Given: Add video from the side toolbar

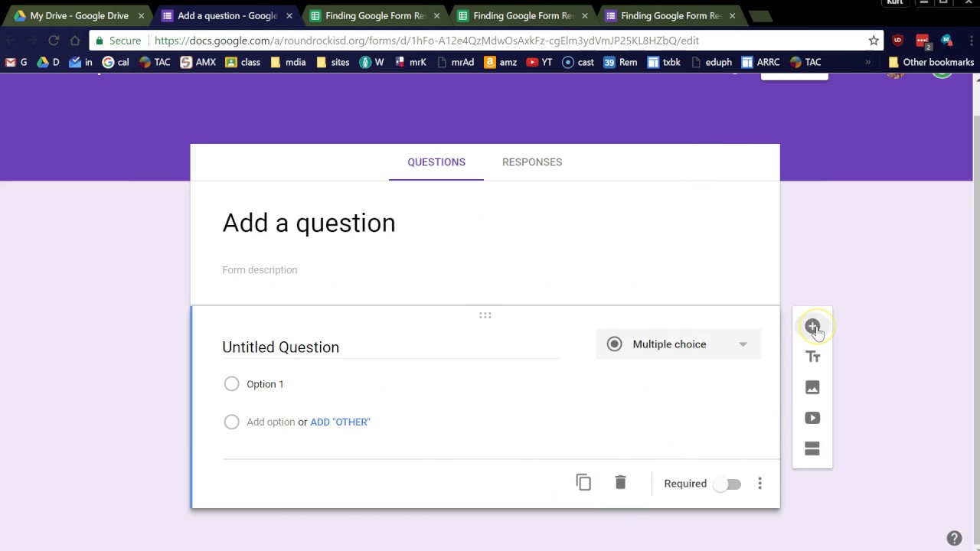Looking at the screenshot, I should coord(812,418).
